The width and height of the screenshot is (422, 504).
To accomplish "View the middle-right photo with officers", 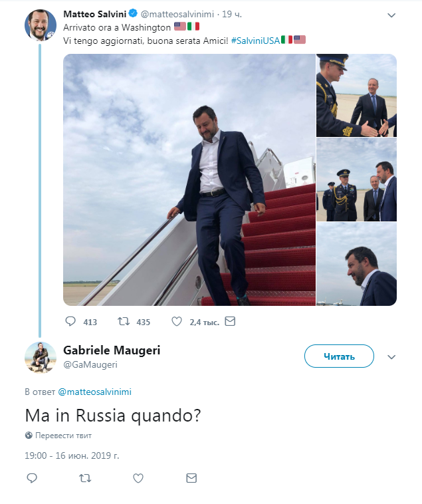I will 356,180.
